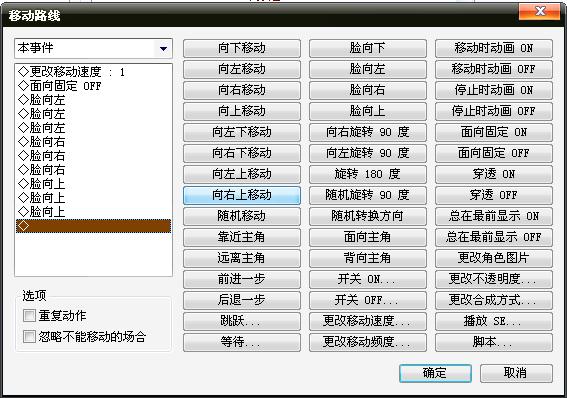
Task: Select the empty highlighted command row
Action: 93,226
